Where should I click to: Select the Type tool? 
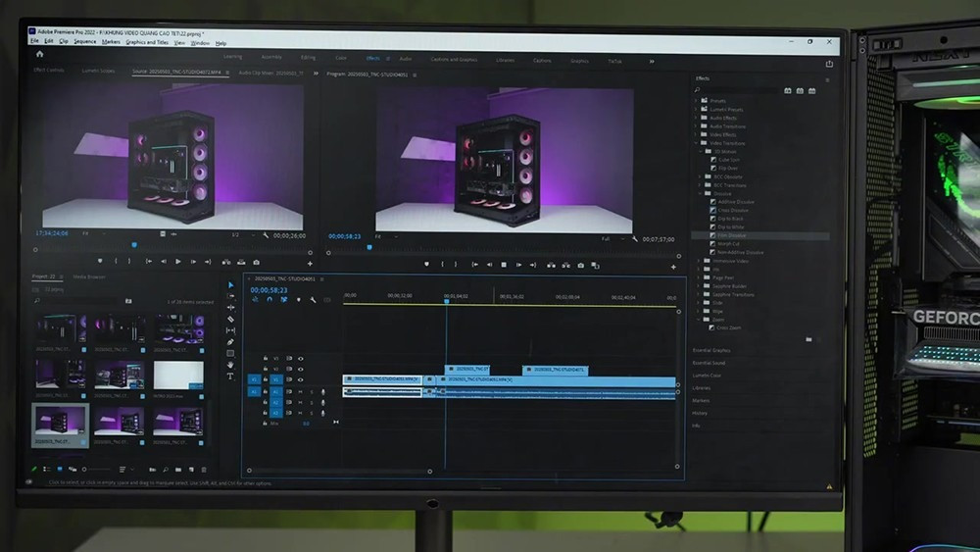pos(231,376)
